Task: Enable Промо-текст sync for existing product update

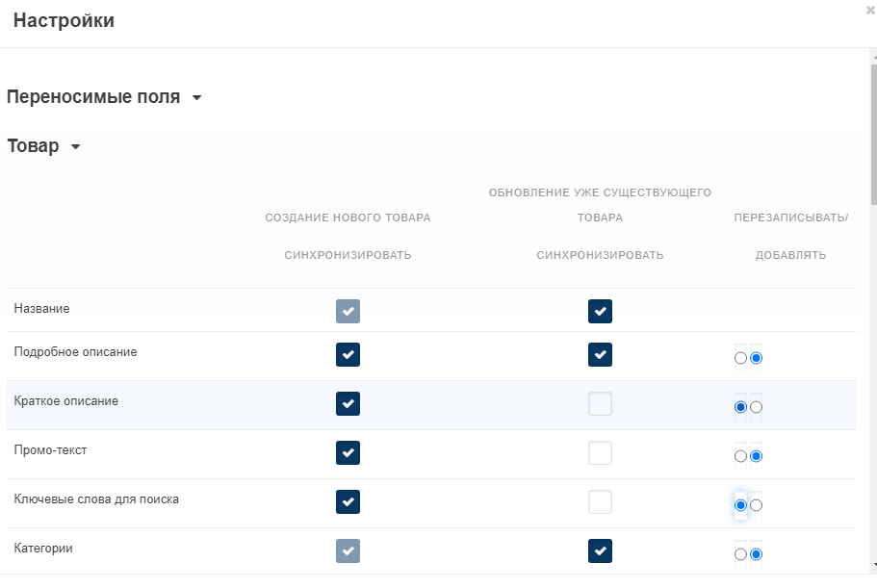Action: pos(600,452)
